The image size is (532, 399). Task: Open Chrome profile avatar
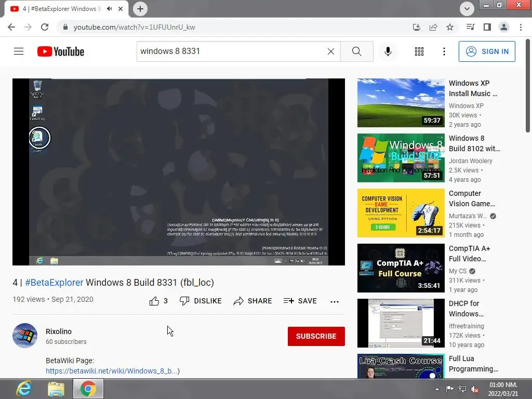[504, 27]
